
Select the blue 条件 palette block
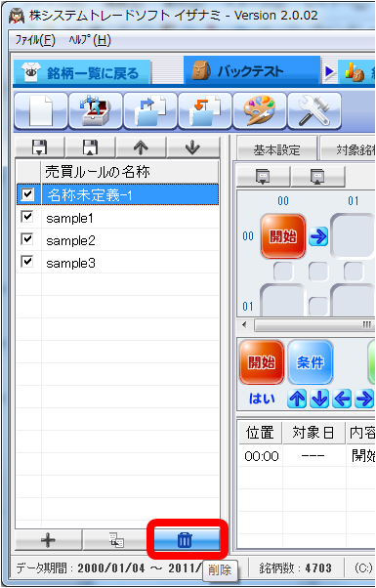click(311, 362)
